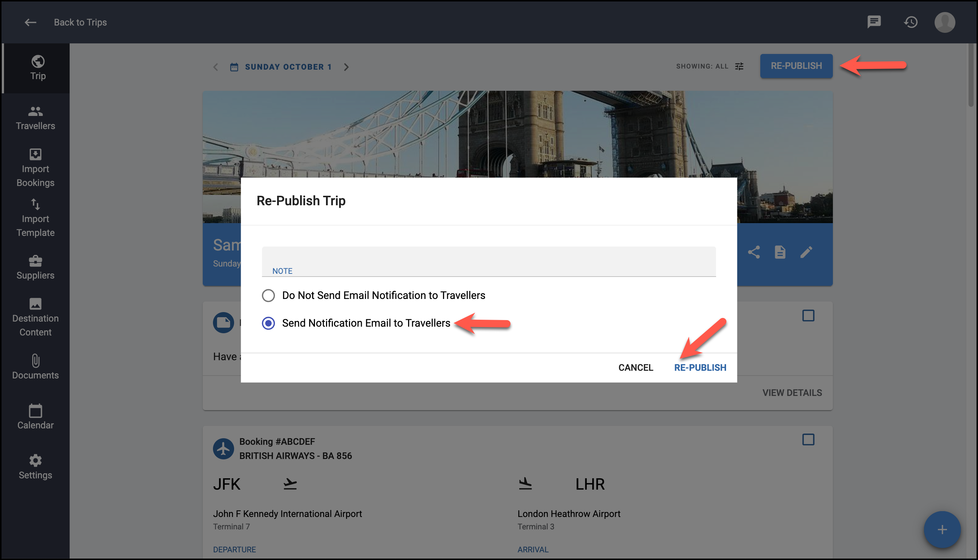Click 'Terminal 7' text

click(231, 526)
